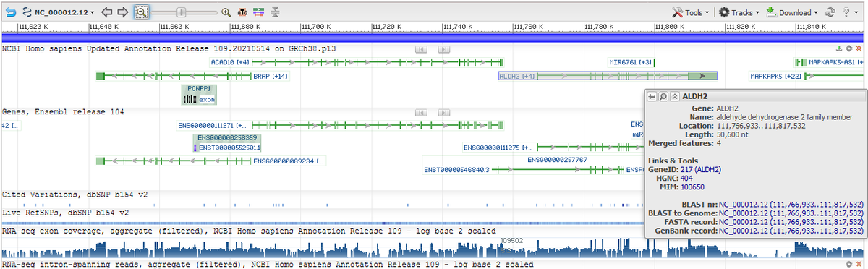Zoom in using the plus magnifier
Viewport: 868px width, 269px height.
click(226, 12)
